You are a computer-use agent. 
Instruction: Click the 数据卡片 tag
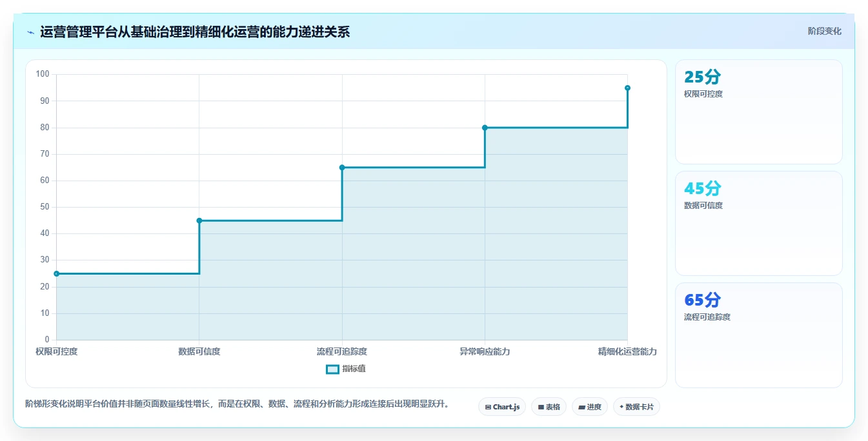pyautogui.click(x=636, y=407)
